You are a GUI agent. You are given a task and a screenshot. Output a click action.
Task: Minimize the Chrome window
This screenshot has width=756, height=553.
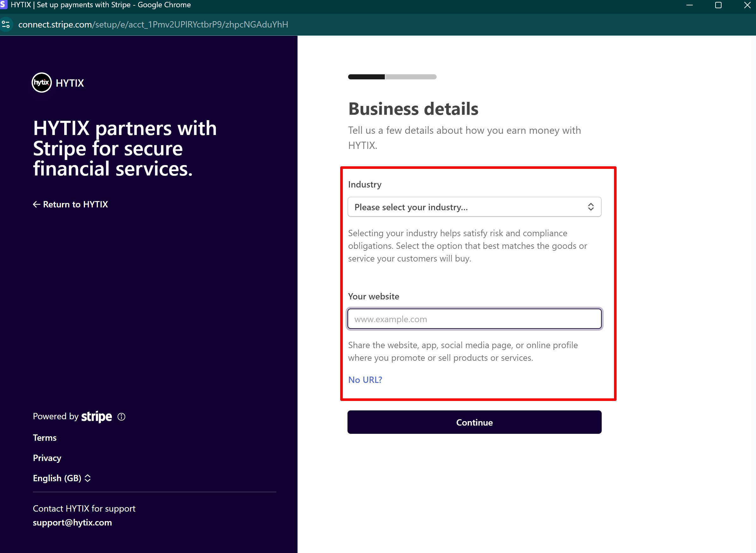(x=689, y=5)
